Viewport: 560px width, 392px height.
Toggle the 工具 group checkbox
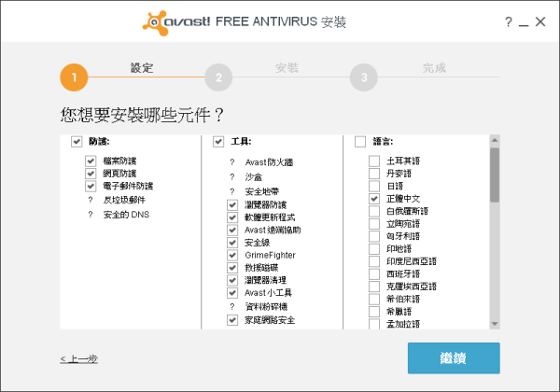coord(218,141)
